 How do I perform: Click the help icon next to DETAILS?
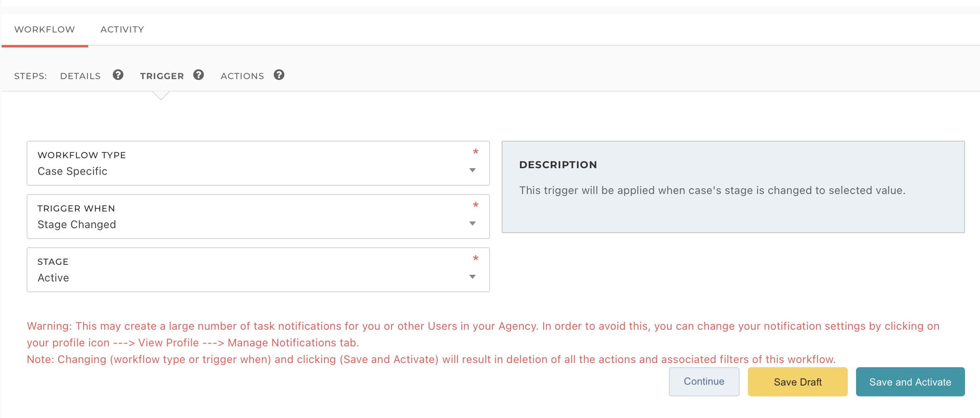tap(118, 75)
